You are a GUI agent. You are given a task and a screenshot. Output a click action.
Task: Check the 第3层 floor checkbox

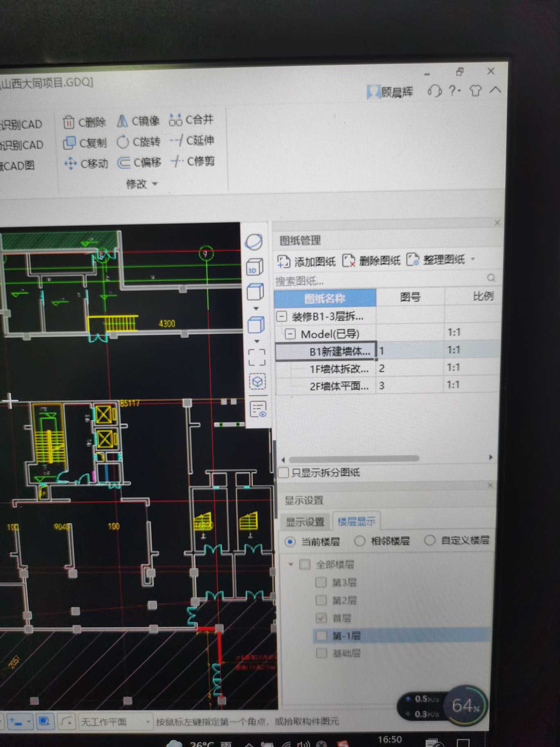(x=321, y=582)
